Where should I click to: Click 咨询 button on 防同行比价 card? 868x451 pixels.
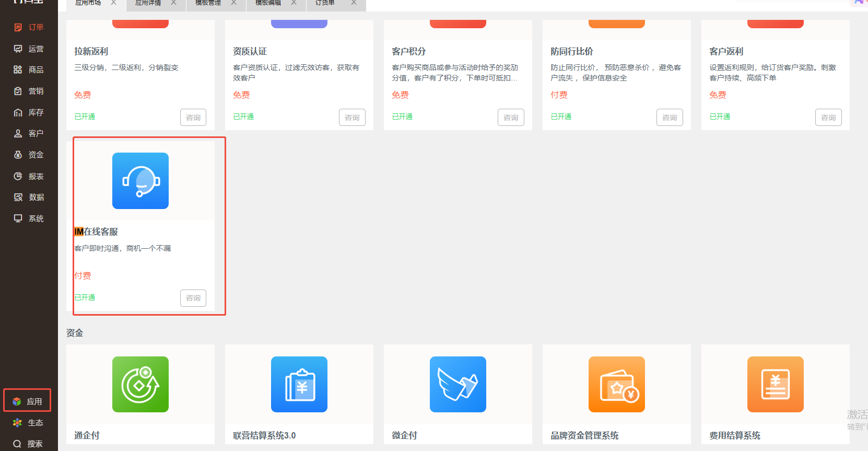click(x=670, y=118)
